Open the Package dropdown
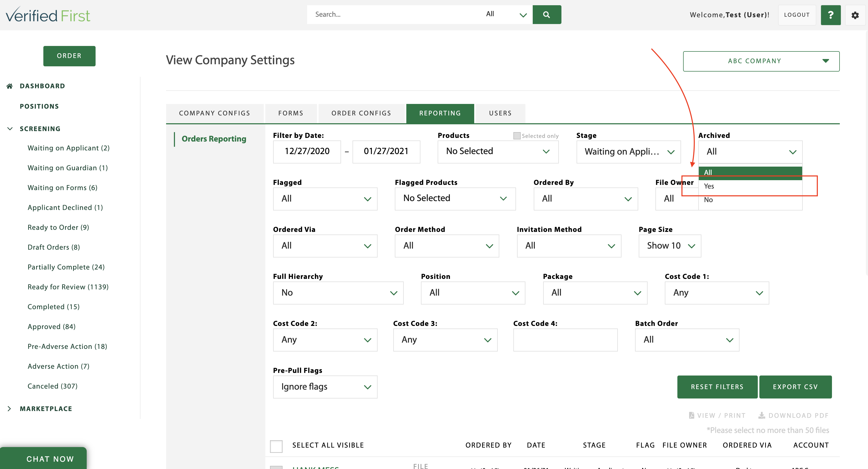The image size is (868, 469). (595, 293)
